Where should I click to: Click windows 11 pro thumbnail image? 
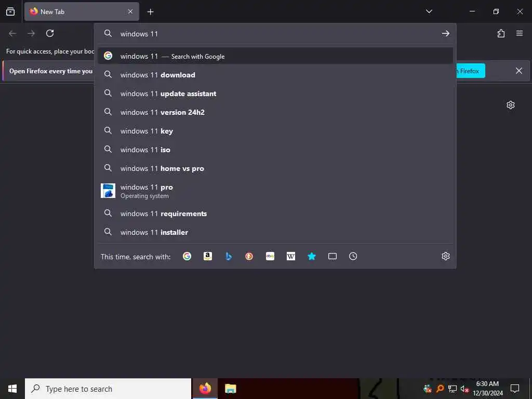(x=108, y=191)
